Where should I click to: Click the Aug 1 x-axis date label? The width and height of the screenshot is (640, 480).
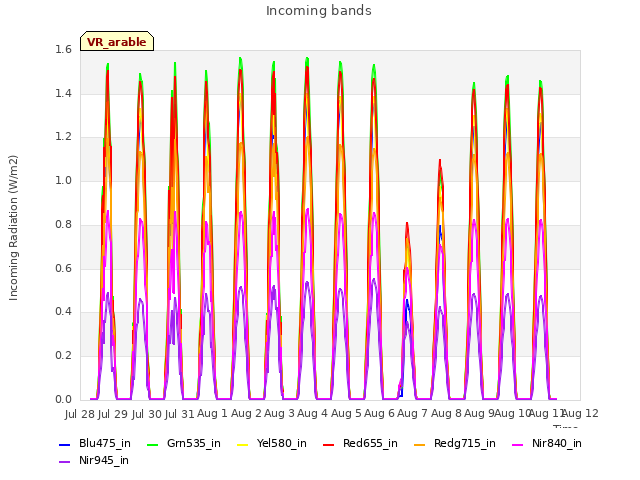point(212,414)
